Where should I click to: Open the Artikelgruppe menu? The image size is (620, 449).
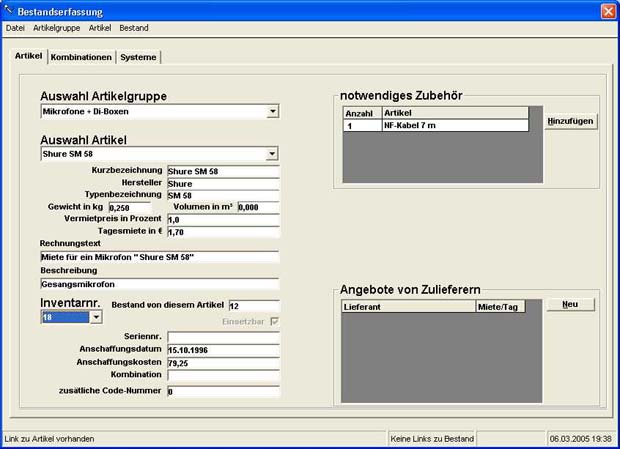click(57, 28)
